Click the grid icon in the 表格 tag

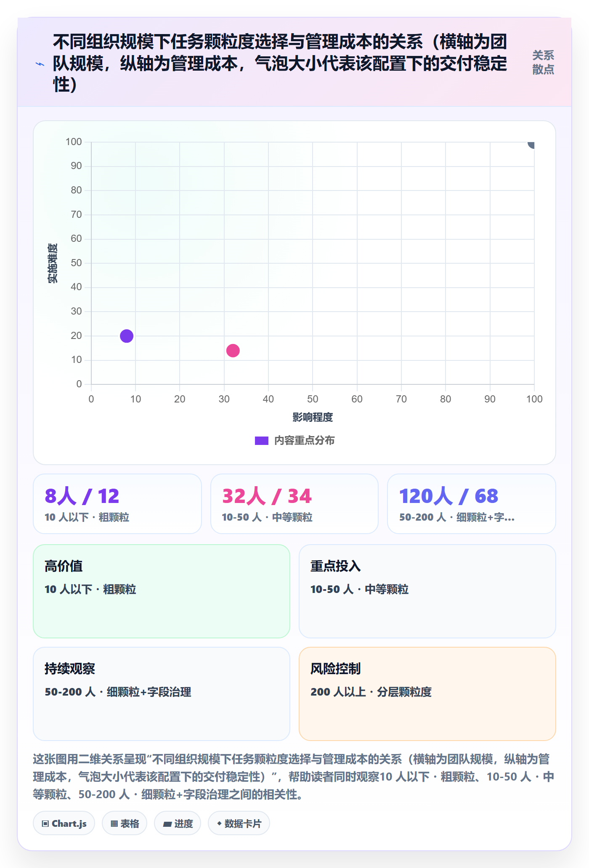(114, 823)
